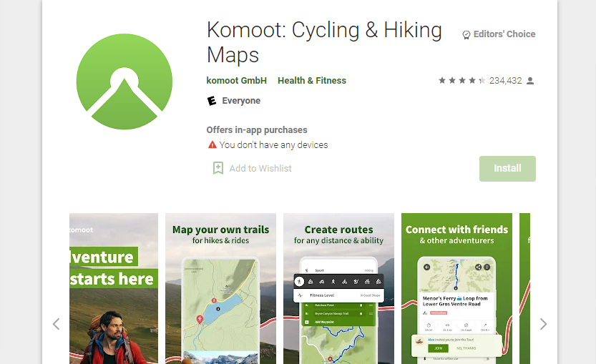Click the Everyone rating label text

click(241, 101)
